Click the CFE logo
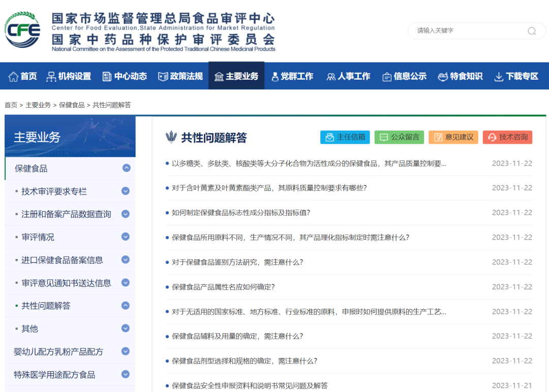 click(x=22, y=30)
